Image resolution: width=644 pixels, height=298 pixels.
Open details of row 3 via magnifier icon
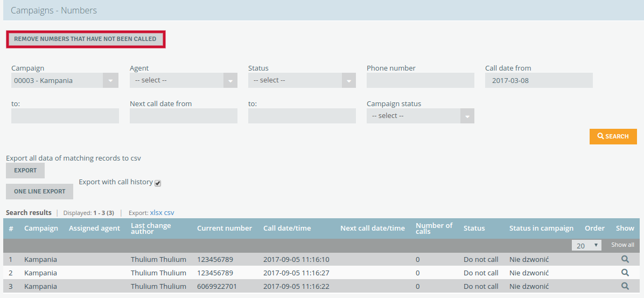625,286
